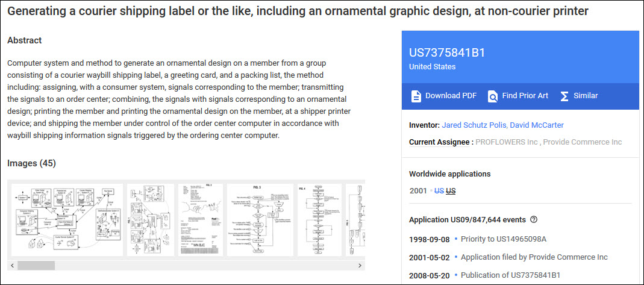Image resolution: width=644 pixels, height=285 pixels.
Task: Click the left arrow of the image scrollbar
Action: tap(12, 265)
